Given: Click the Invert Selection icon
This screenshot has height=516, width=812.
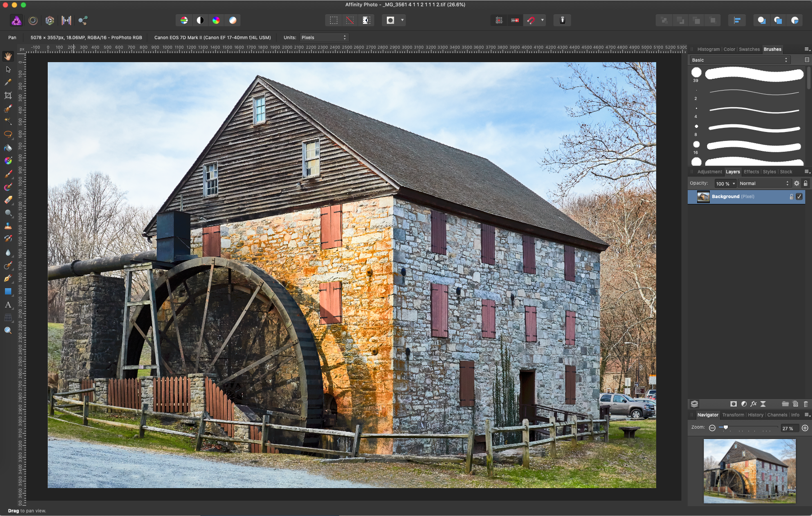Looking at the screenshot, I should point(366,20).
